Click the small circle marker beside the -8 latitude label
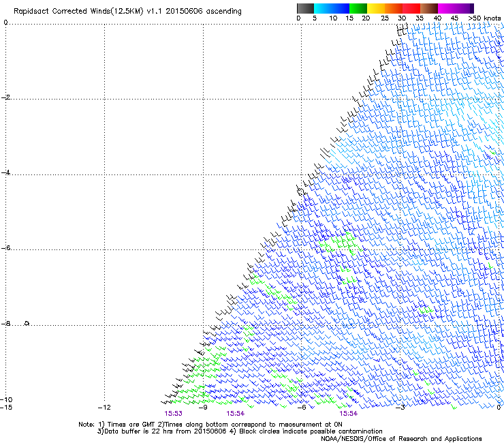504x443 pixels. point(27,323)
